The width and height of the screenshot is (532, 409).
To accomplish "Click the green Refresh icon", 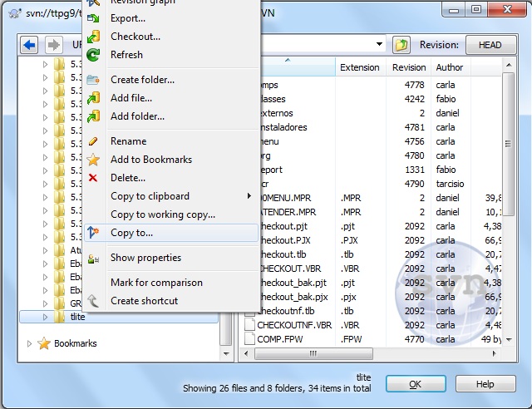I will pyautogui.click(x=93, y=55).
